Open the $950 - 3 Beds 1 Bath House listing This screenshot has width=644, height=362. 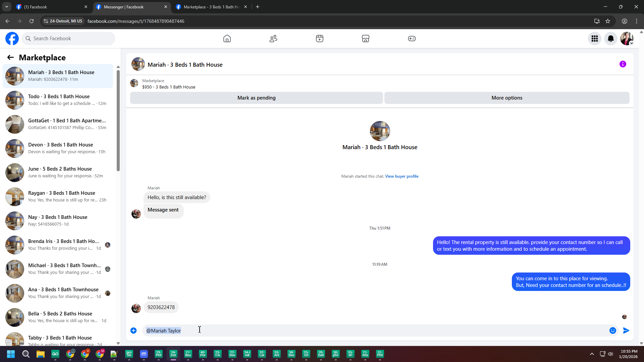(169, 87)
